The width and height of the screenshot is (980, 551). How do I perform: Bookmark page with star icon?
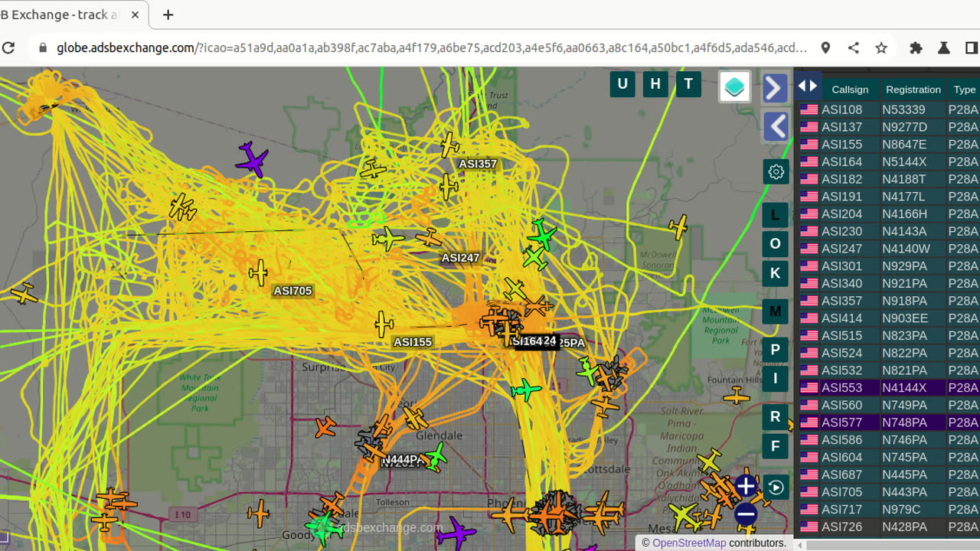tap(881, 47)
